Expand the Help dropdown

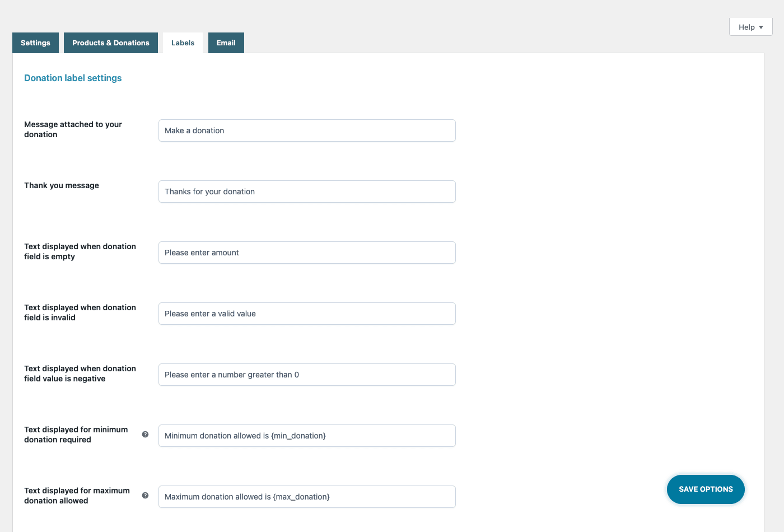751,27
